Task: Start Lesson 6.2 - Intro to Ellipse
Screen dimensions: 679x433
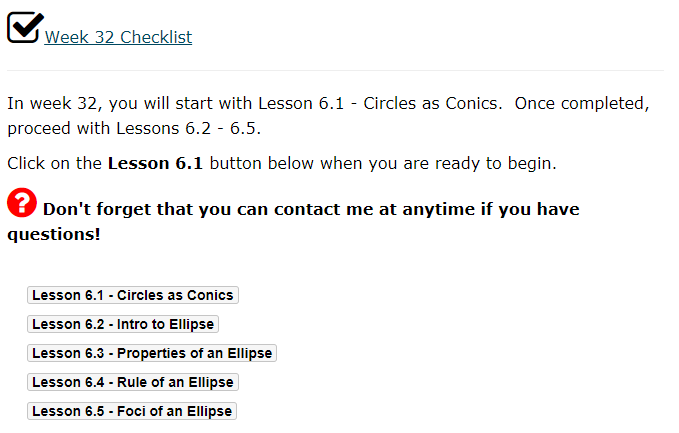Action: [123, 324]
